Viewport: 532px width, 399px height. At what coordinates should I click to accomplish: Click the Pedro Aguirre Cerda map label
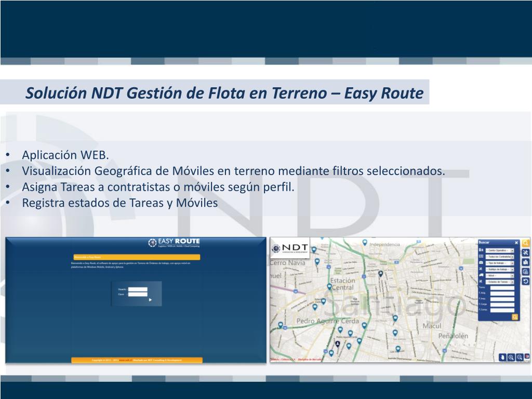tap(327, 321)
